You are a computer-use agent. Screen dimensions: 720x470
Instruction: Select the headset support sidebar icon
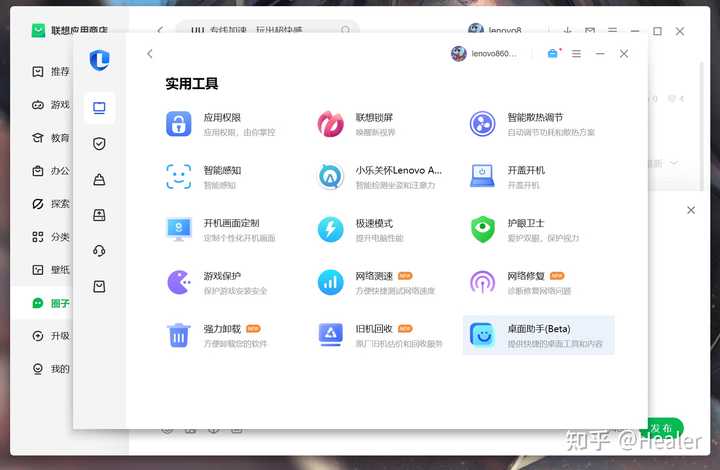click(x=99, y=251)
